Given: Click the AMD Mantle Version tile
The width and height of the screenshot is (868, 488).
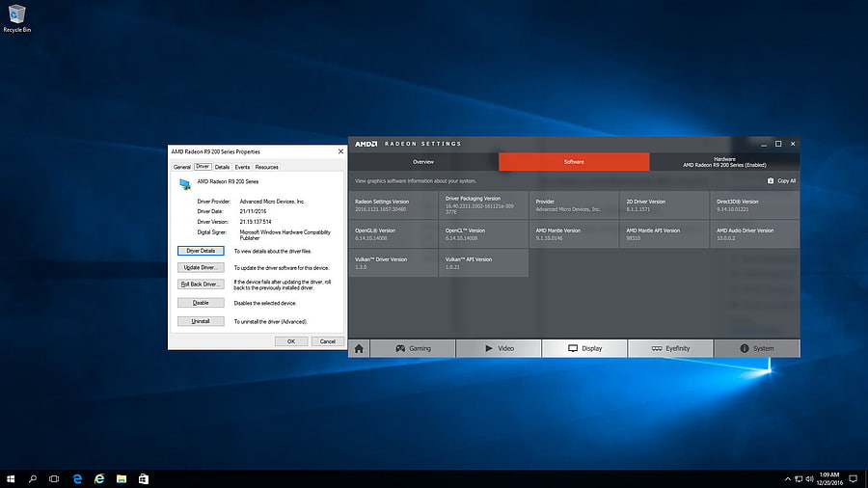Looking at the screenshot, I should [x=574, y=234].
